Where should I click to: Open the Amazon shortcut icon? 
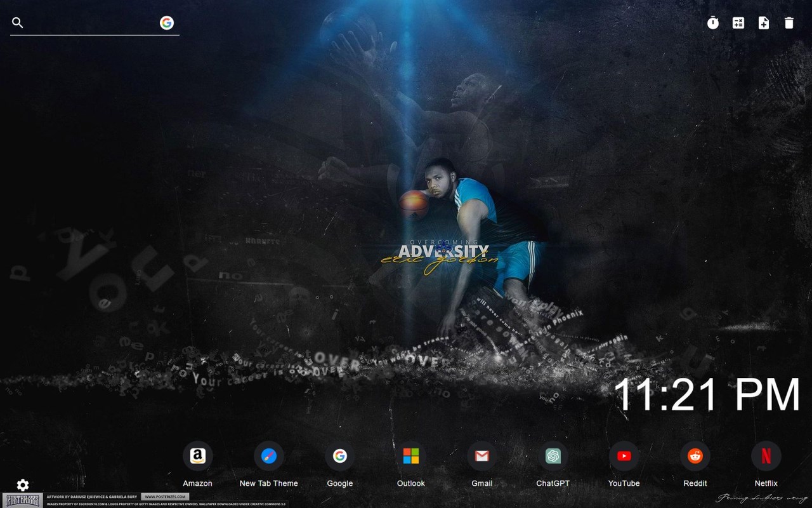tap(198, 456)
